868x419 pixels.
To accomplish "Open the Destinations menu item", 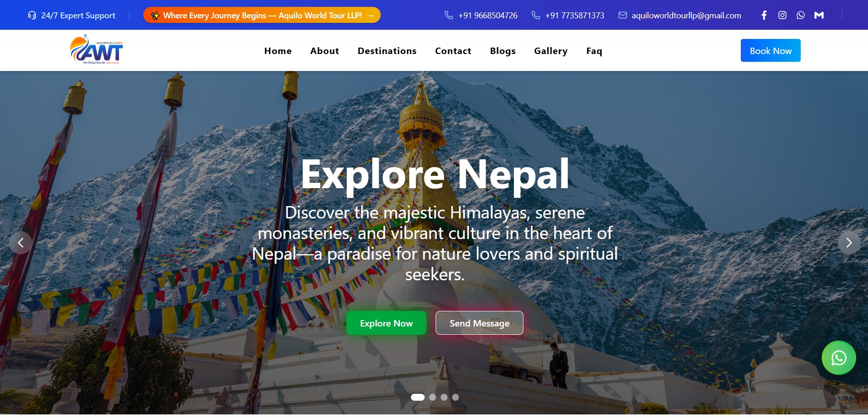I will [387, 51].
